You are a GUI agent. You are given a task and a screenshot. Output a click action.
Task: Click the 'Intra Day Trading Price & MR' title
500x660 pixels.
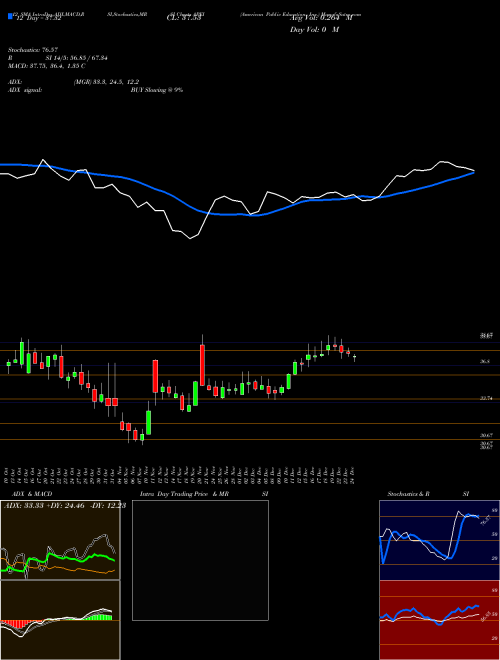pos(184,494)
